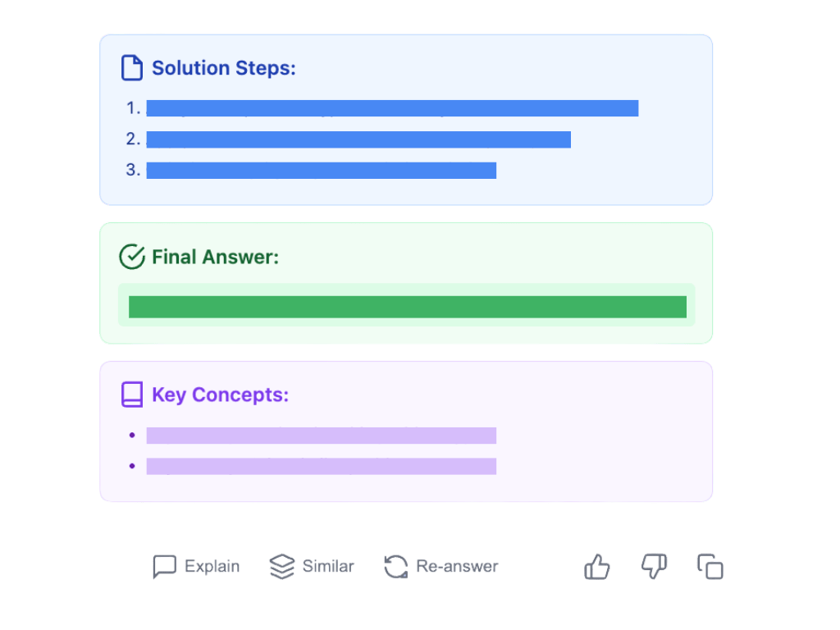Click the second solution step line

click(x=358, y=139)
